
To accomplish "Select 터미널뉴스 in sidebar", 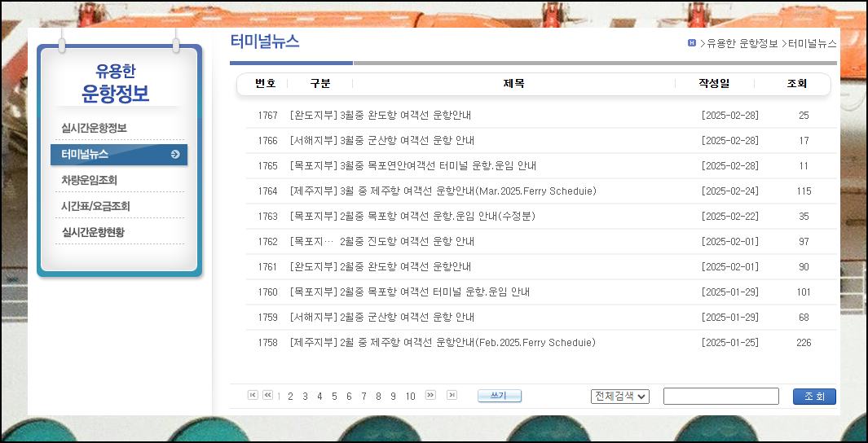I will pyautogui.click(x=119, y=154).
